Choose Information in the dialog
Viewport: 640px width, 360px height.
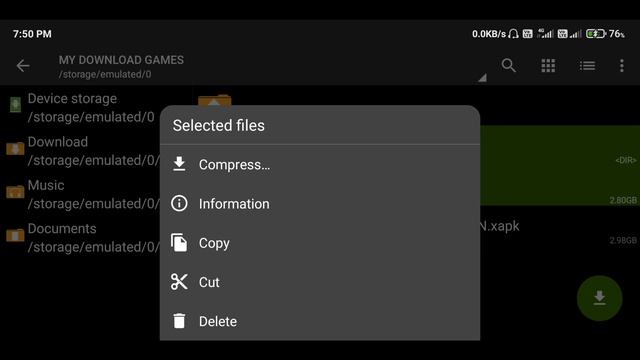320,204
